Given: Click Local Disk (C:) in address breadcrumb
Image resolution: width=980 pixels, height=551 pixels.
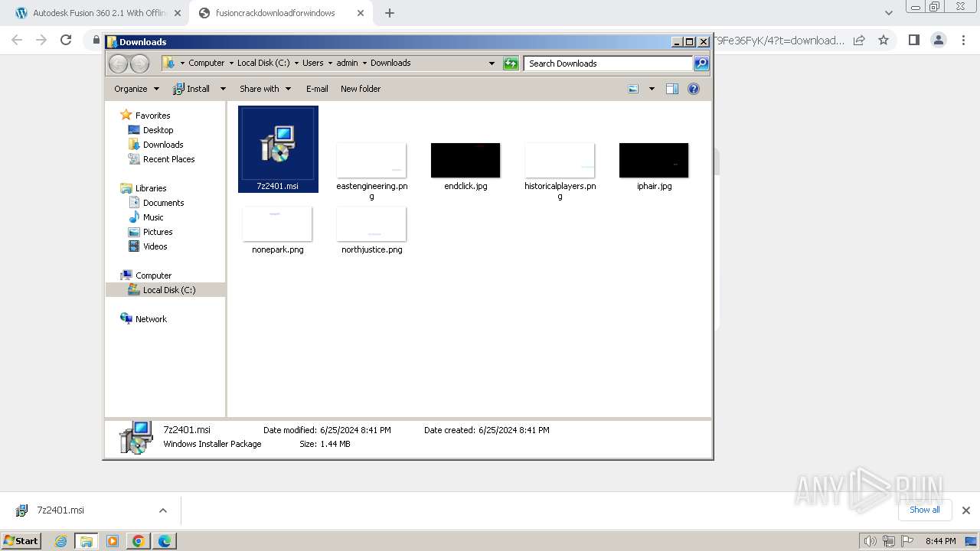Looking at the screenshot, I should (263, 64).
